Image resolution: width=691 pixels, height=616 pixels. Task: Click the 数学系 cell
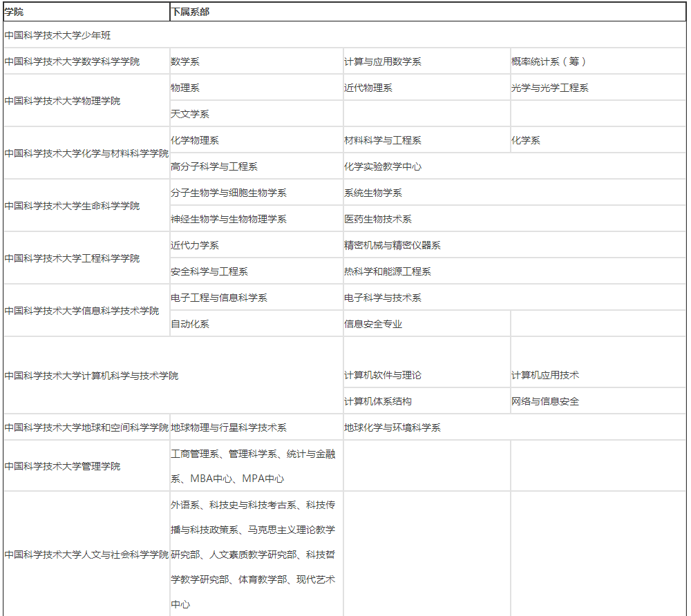pos(256,61)
